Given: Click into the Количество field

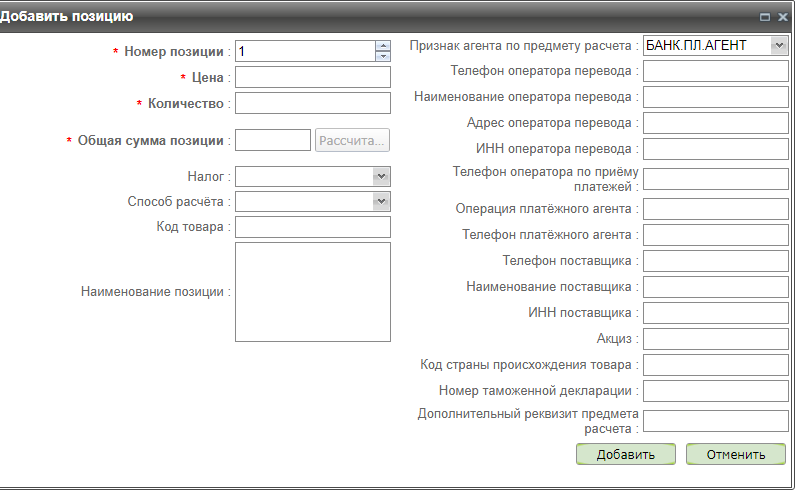Looking at the screenshot, I should click(x=312, y=104).
